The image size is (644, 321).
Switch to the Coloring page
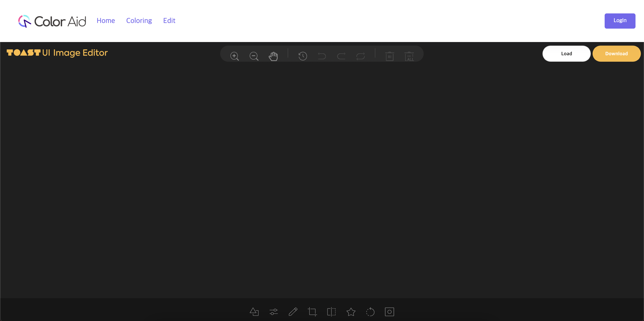coord(139,21)
